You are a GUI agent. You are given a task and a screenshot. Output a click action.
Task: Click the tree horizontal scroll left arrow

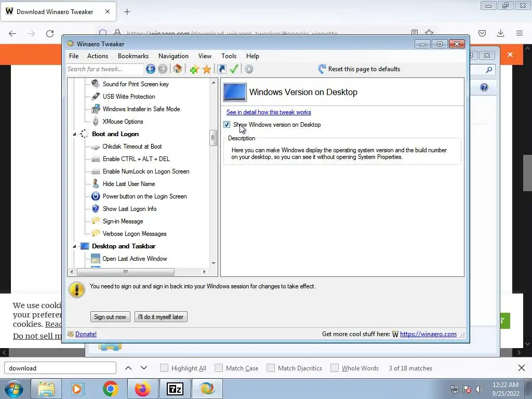point(72,272)
